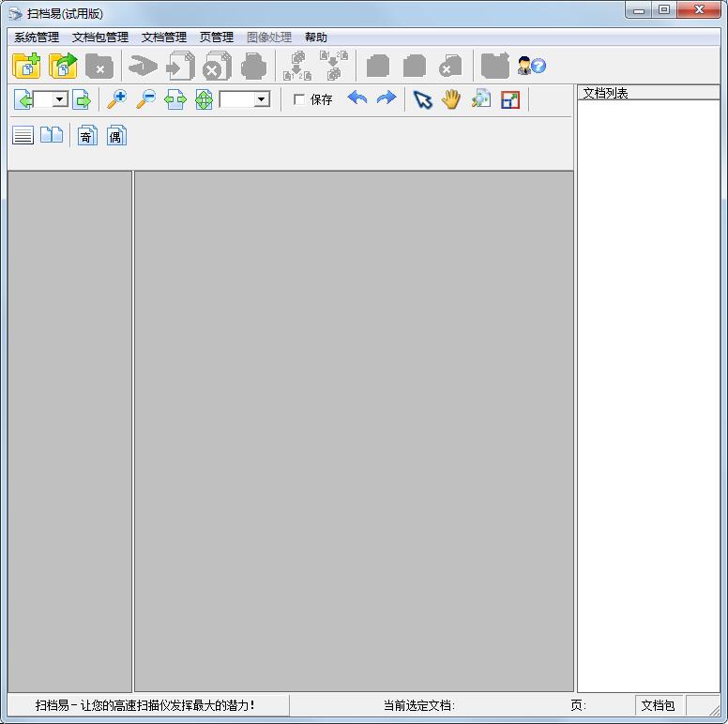Select the arrow pointer tool
The height and width of the screenshot is (724, 728).
[x=423, y=99]
